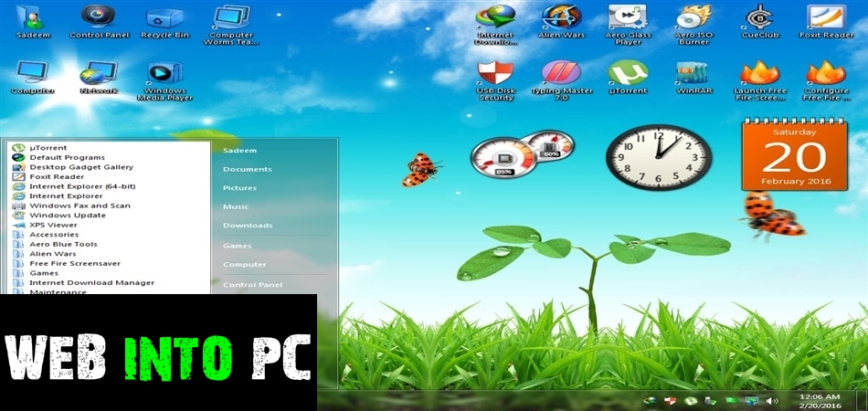Open Games in Start menu right pane
This screenshot has width=868, height=411.
[x=237, y=246]
